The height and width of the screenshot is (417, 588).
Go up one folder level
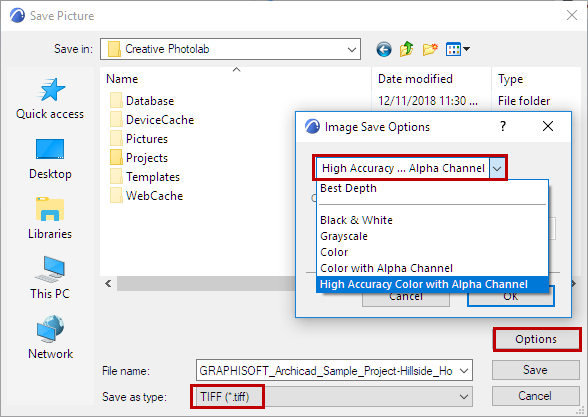click(x=406, y=49)
